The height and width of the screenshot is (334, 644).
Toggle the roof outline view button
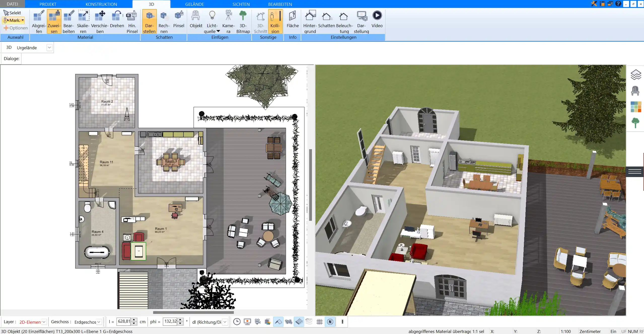tap(278, 322)
